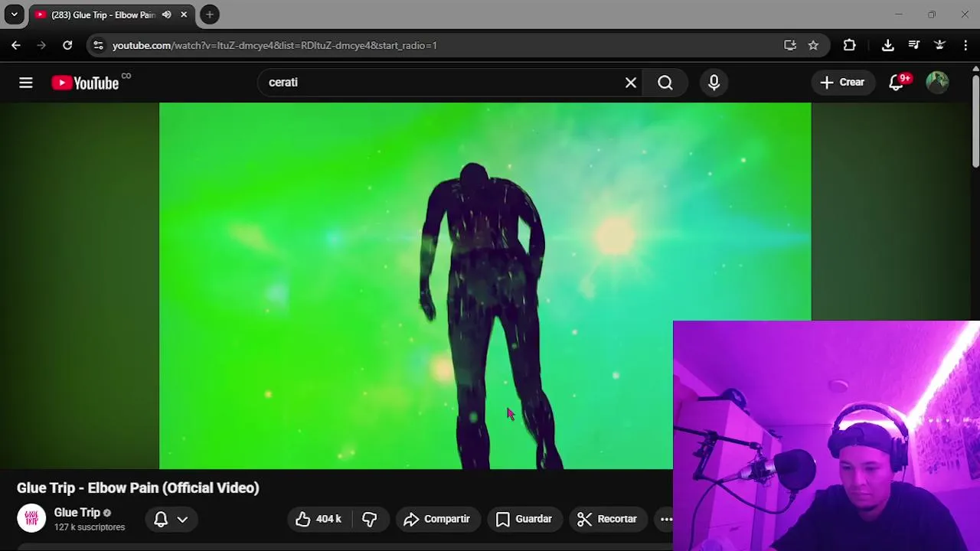Save video using Guardar button

(x=524, y=519)
